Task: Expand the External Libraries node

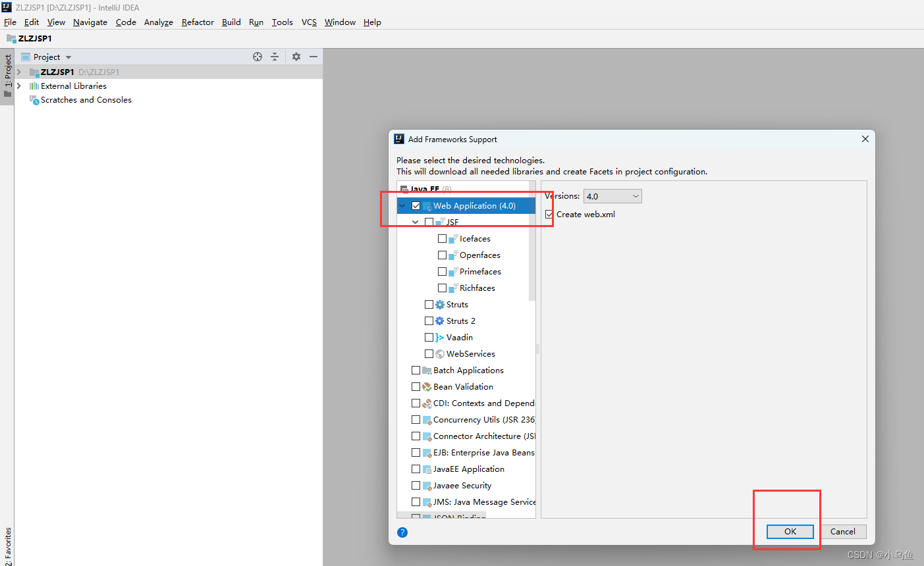Action: click(19, 86)
